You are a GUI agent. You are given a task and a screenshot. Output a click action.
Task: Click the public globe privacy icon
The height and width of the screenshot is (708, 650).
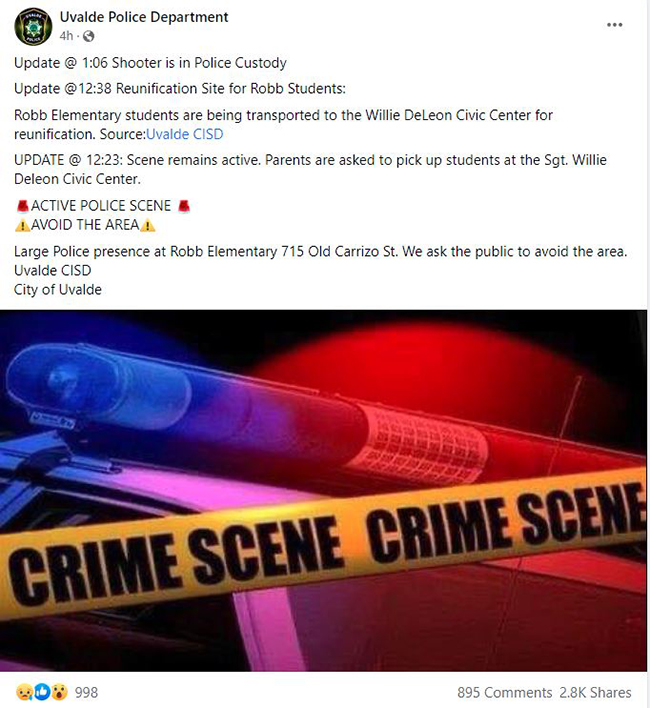[89, 36]
